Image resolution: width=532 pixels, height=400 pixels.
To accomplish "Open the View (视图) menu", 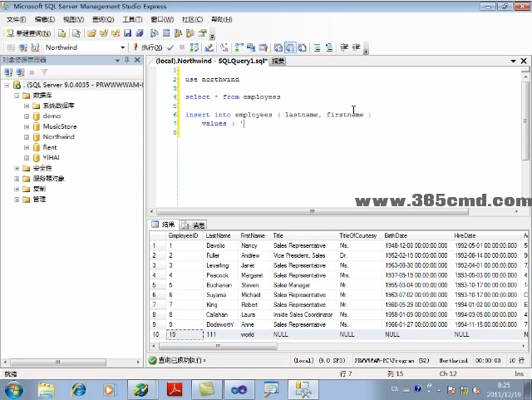I will pos(73,19).
